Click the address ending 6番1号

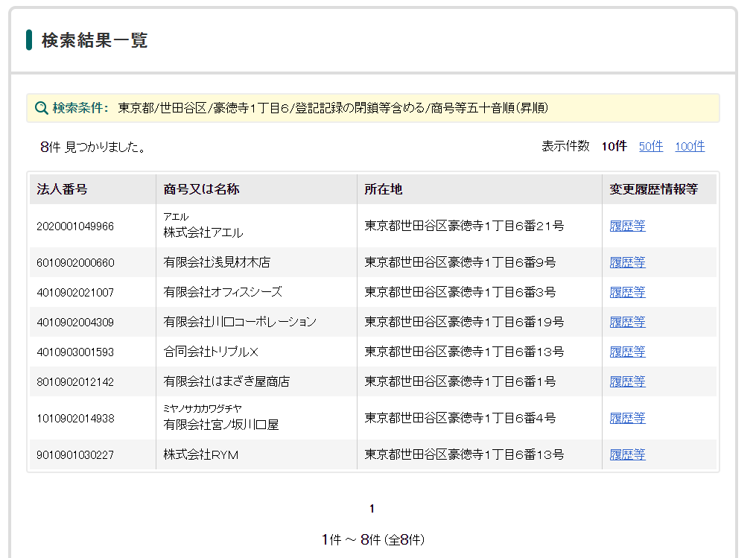460,382
